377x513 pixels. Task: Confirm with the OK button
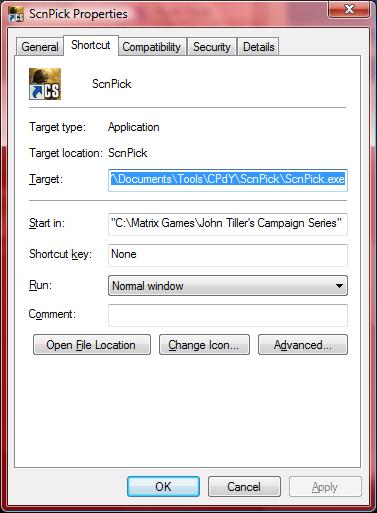[163, 487]
